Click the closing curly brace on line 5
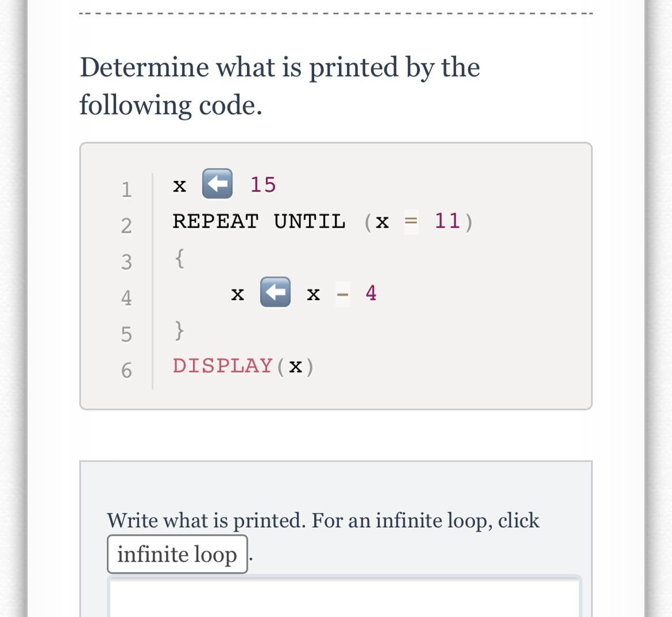This screenshot has width=672, height=617. [180, 330]
